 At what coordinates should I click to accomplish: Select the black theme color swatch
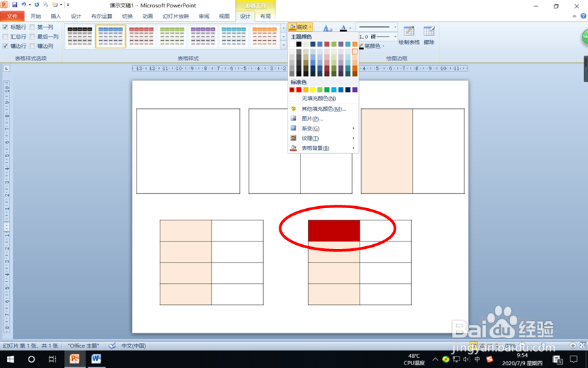click(x=299, y=44)
